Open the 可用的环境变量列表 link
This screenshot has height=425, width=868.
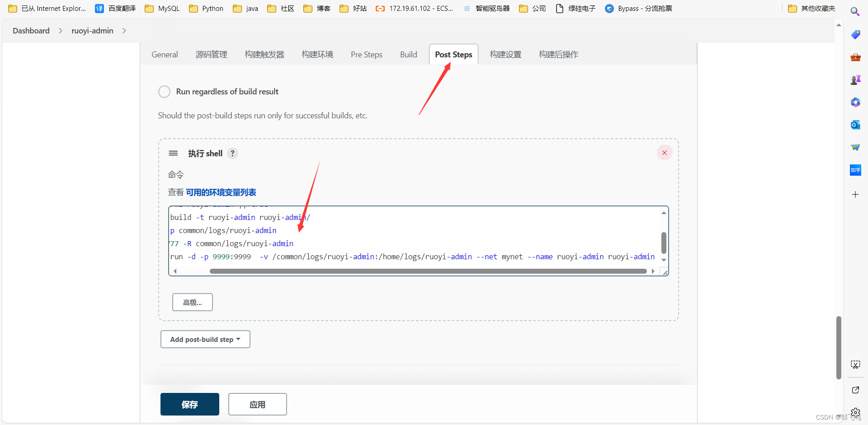(221, 192)
